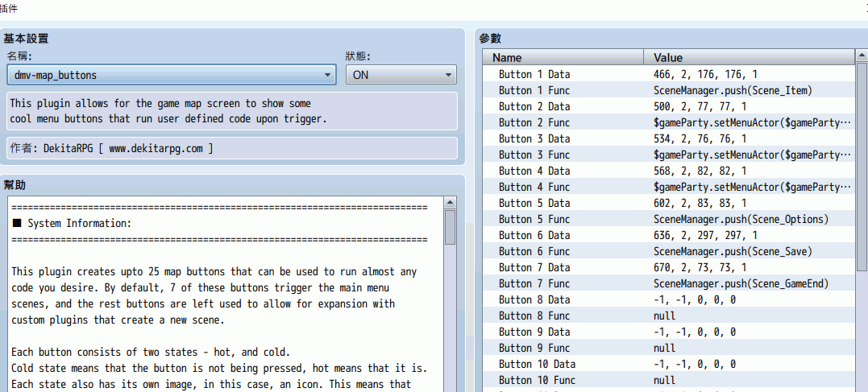Select the Button 8 Data row

click(669, 299)
